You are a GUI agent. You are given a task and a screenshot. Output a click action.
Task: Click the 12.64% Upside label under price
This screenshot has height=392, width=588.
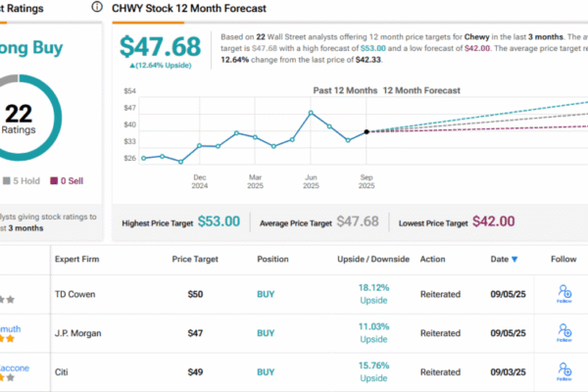[x=161, y=66]
